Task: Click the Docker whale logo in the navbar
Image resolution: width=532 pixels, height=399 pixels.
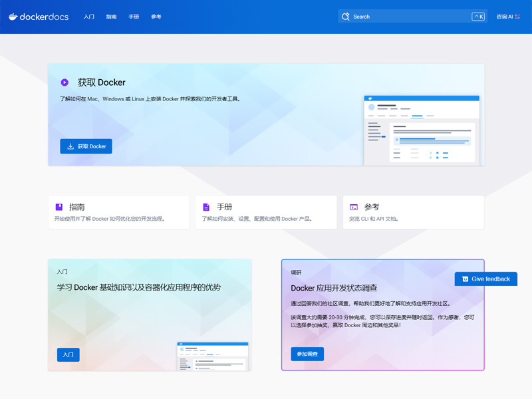Action: coord(14,16)
